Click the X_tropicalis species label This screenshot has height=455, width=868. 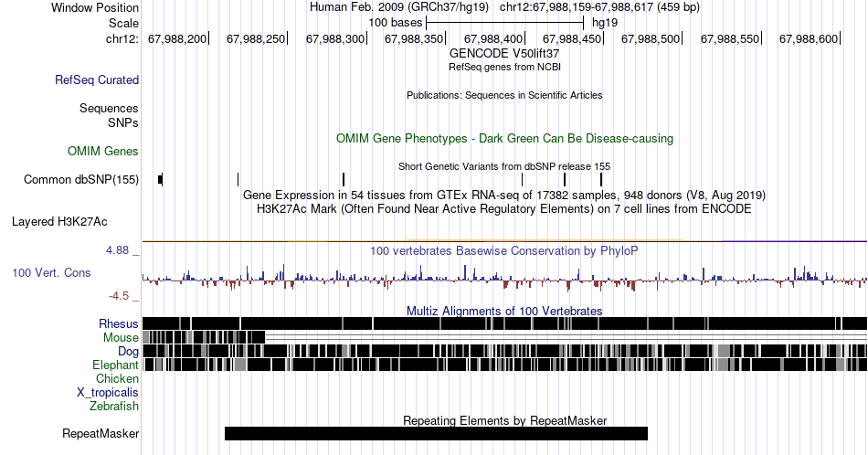[108, 393]
